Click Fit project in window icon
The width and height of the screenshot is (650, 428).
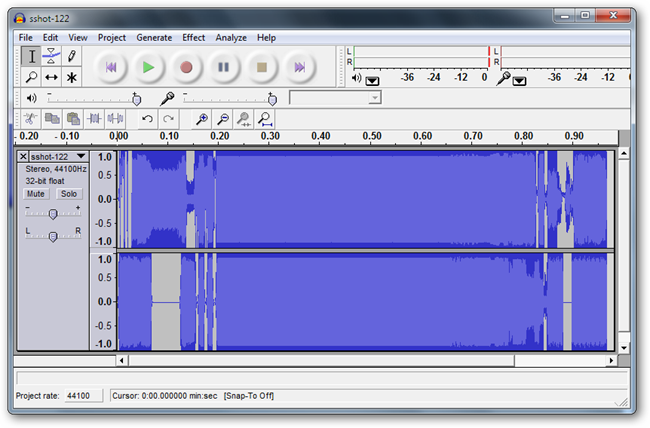point(265,119)
